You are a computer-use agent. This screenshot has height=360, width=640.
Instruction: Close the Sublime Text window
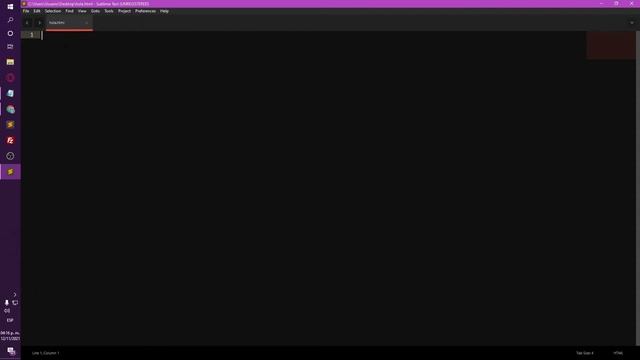[631, 4]
